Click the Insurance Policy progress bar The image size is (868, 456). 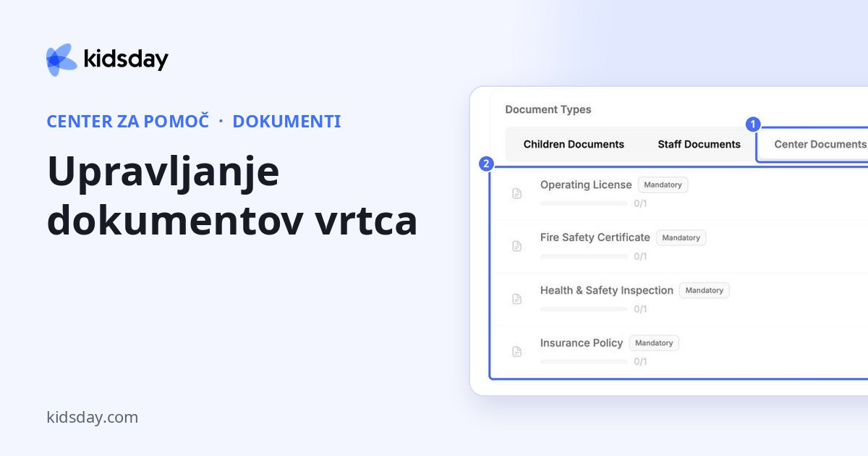tap(584, 361)
